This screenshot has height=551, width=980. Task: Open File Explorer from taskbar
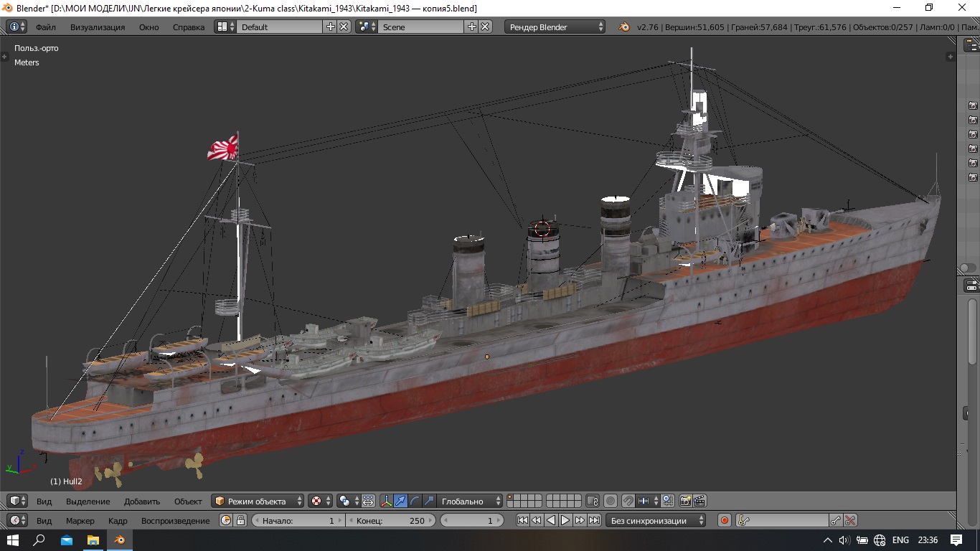pyautogui.click(x=93, y=540)
